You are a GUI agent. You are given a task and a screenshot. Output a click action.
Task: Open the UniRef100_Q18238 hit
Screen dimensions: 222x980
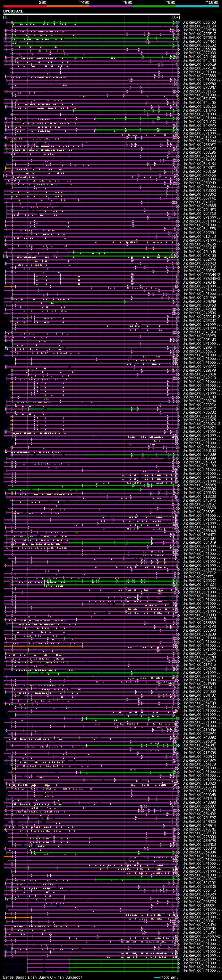pos(199,496)
